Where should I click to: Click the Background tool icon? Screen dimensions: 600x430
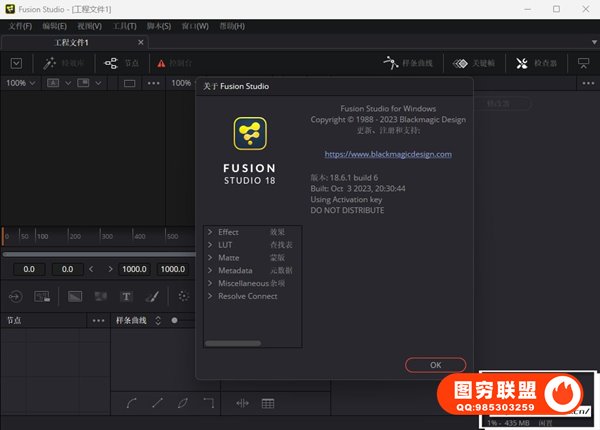pos(75,296)
